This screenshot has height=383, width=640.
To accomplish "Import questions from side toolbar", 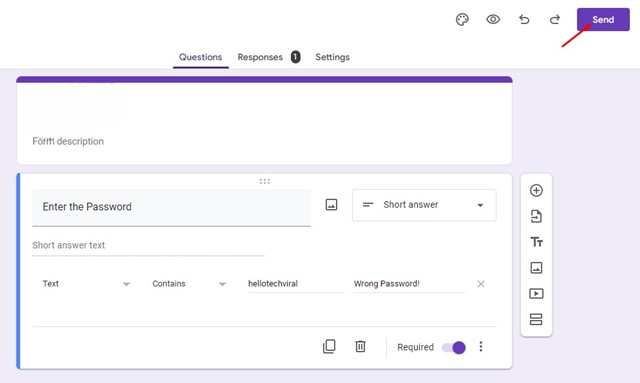I will coord(536,216).
